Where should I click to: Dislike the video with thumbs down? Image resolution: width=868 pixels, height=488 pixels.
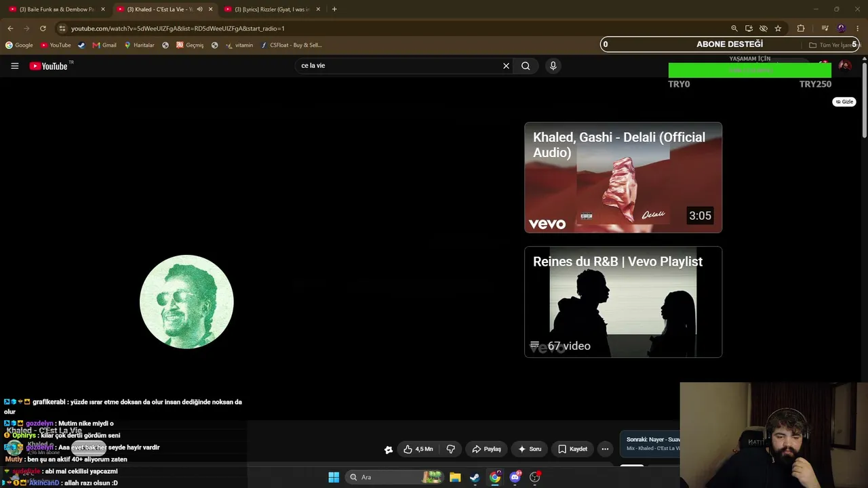[451, 449]
